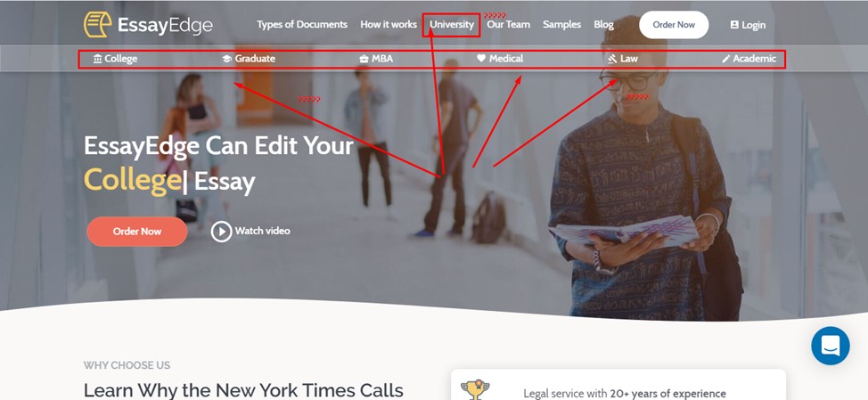Expand the University menu
The image size is (868, 400).
452,24
